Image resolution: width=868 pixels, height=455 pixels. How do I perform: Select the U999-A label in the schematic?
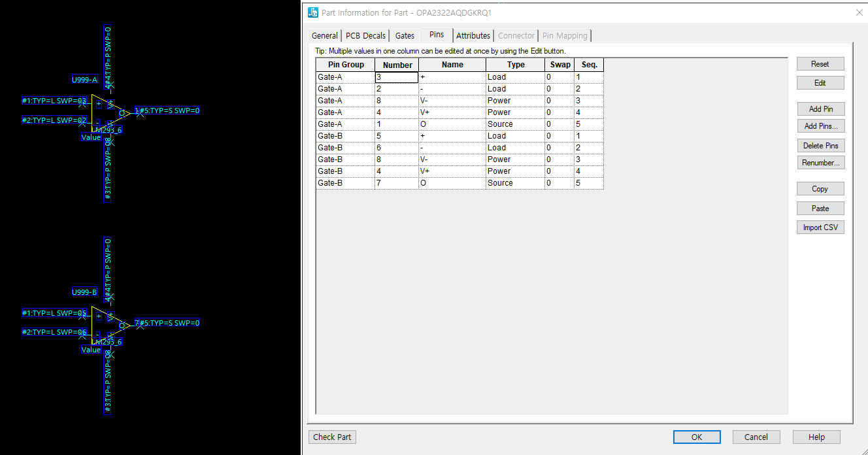[84, 80]
